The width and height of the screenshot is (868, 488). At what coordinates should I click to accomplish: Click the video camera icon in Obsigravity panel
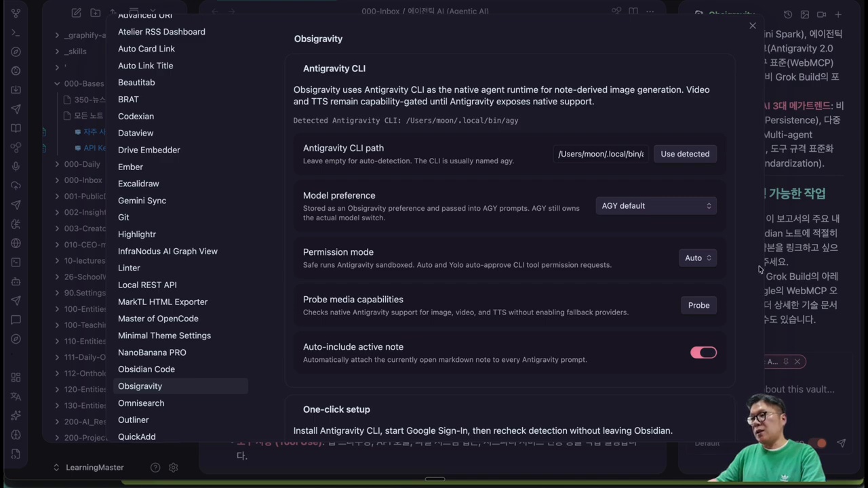(821, 14)
